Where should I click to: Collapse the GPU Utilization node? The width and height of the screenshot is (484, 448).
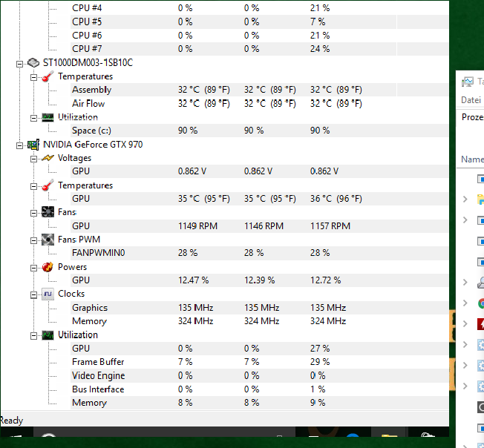click(x=33, y=336)
